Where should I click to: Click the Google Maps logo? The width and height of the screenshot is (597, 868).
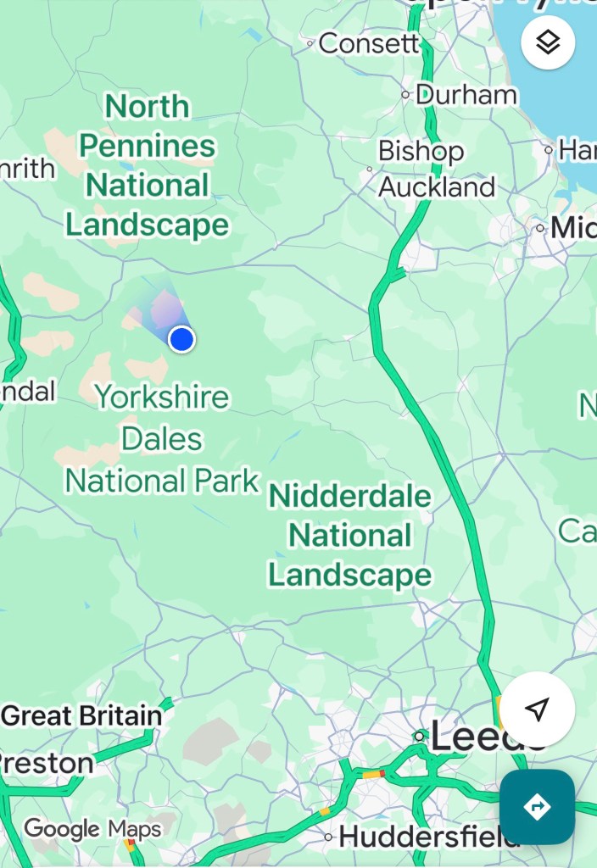[92, 829]
